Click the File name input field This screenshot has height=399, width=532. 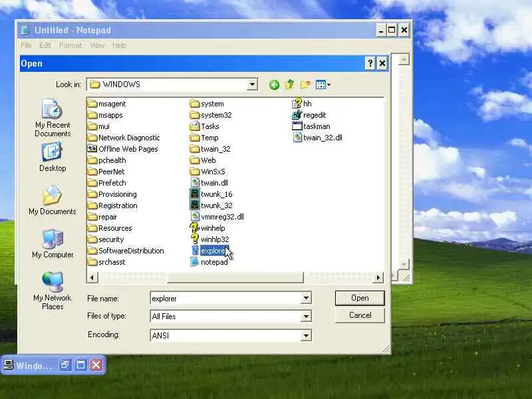point(225,298)
